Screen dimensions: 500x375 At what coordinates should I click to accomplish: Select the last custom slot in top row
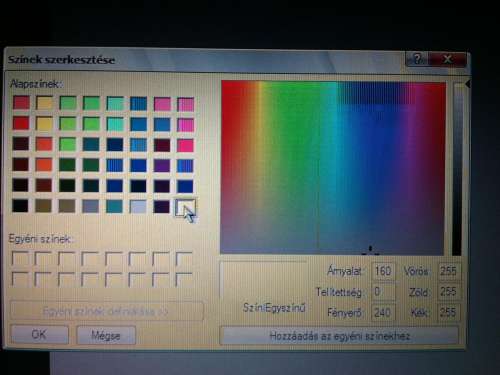tap(184, 260)
